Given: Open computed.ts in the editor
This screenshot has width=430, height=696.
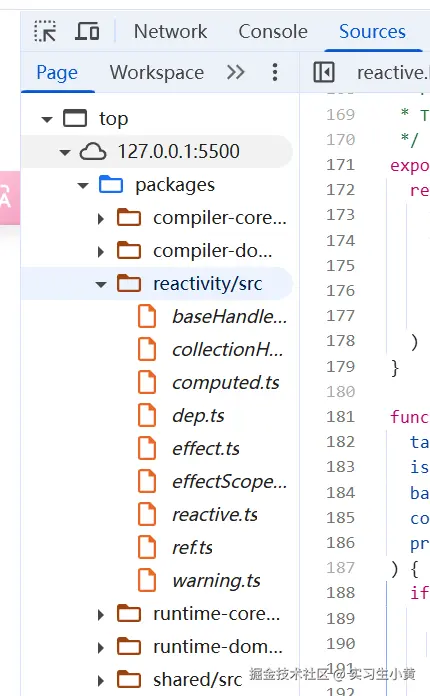Looking at the screenshot, I should [x=226, y=383].
